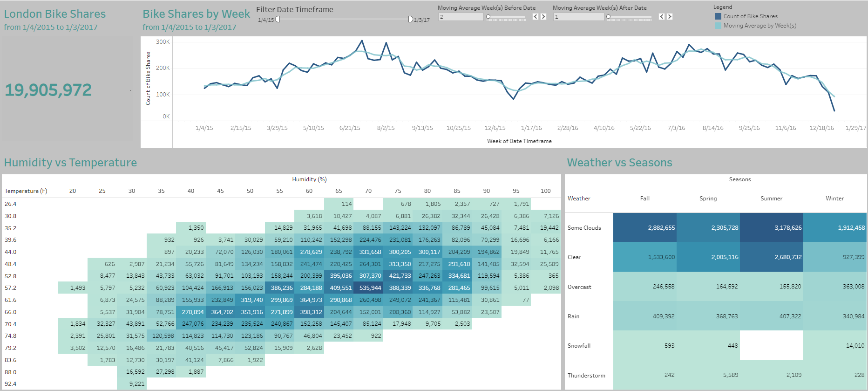Click the Weeks After Date slider knob
Image resolution: width=868 pixels, height=391 pixels.
coord(608,17)
